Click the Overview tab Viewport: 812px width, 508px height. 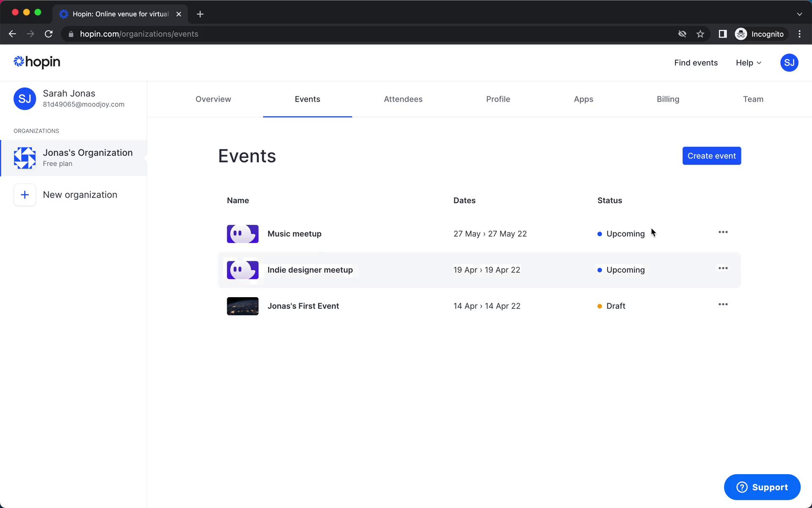[x=214, y=99]
